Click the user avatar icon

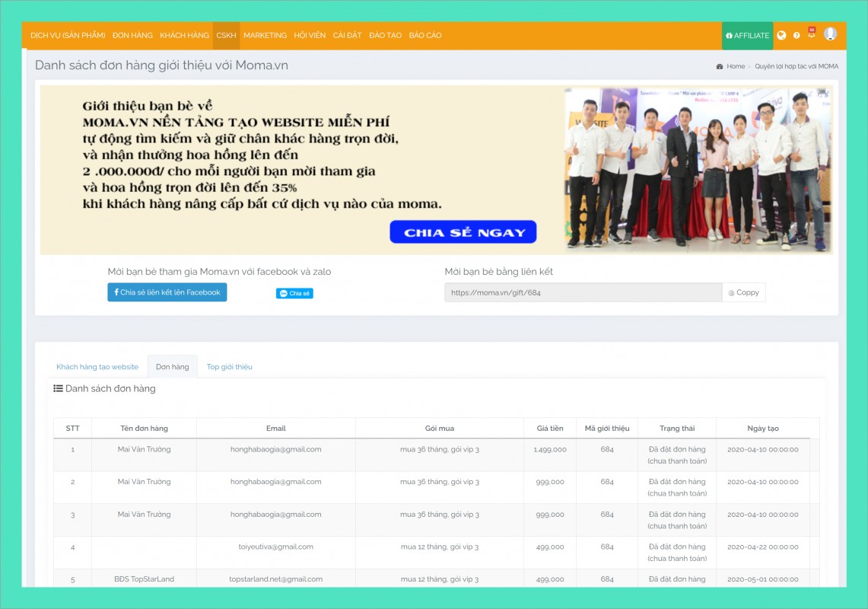click(x=830, y=34)
